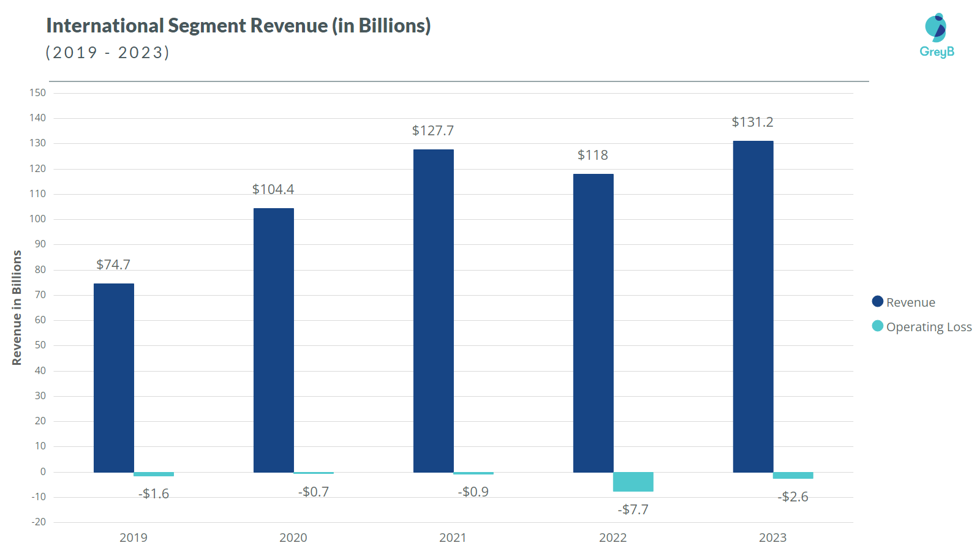Click the 150 y-axis gridline label

(x=39, y=92)
